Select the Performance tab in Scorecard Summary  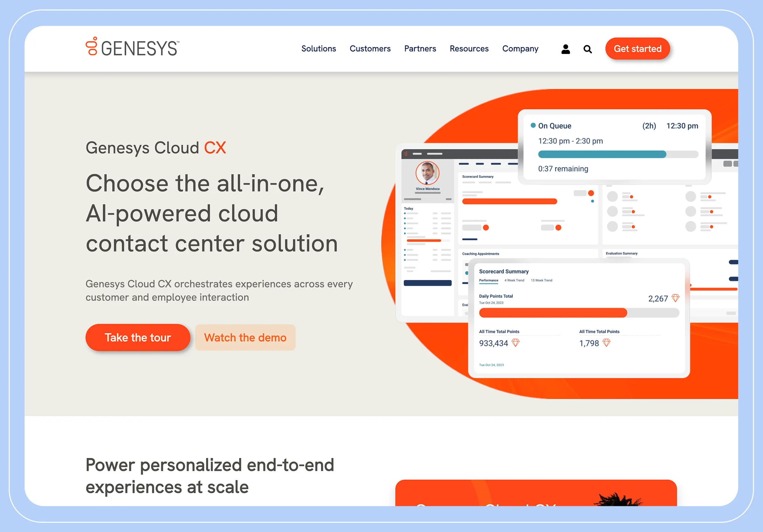[x=488, y=280]
